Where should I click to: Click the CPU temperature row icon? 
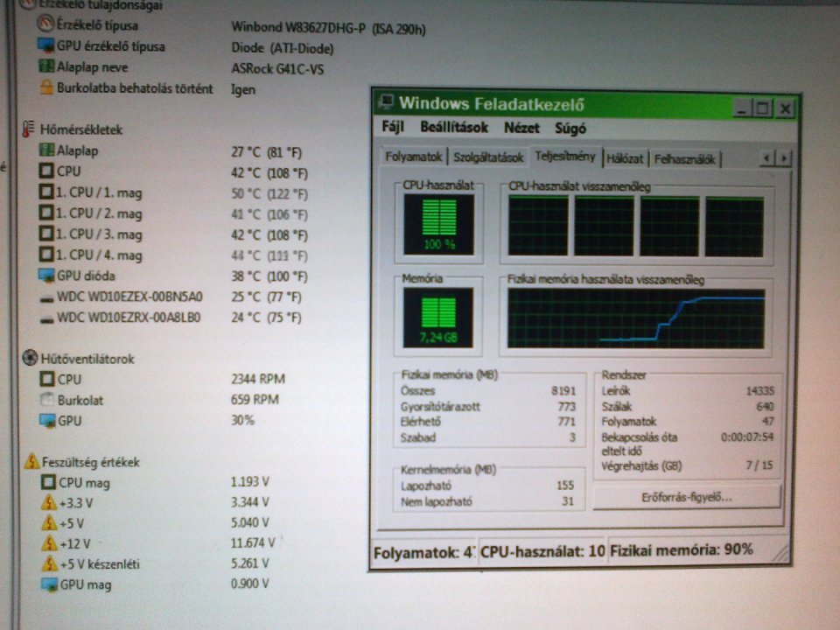tap(46, 171)
